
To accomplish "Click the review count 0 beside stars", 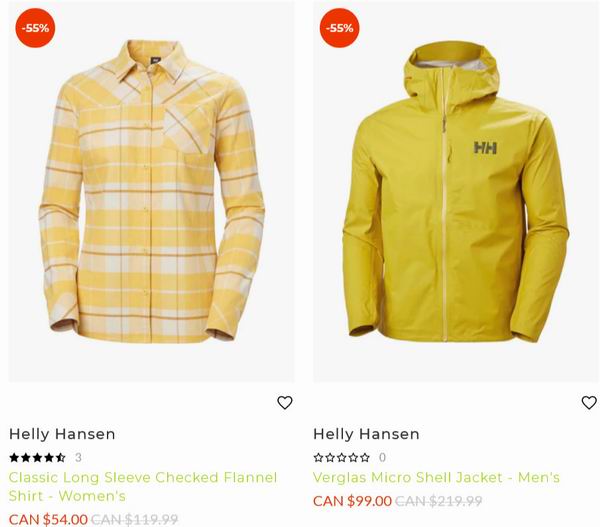I will tap(382, 457).
